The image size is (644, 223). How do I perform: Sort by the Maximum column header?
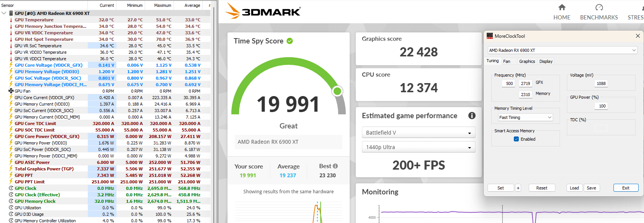click(x=159, y=5)
